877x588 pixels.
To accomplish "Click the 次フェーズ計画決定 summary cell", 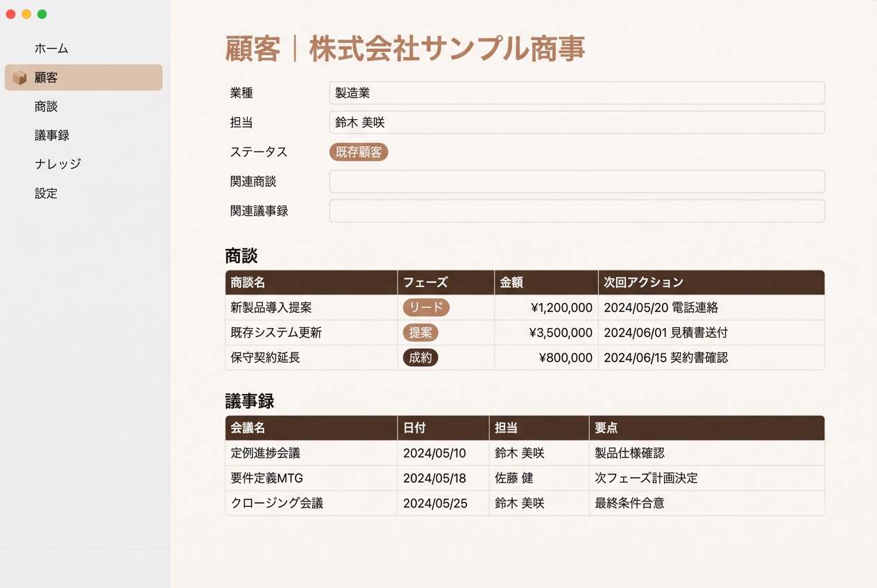I will pos(706,478).
